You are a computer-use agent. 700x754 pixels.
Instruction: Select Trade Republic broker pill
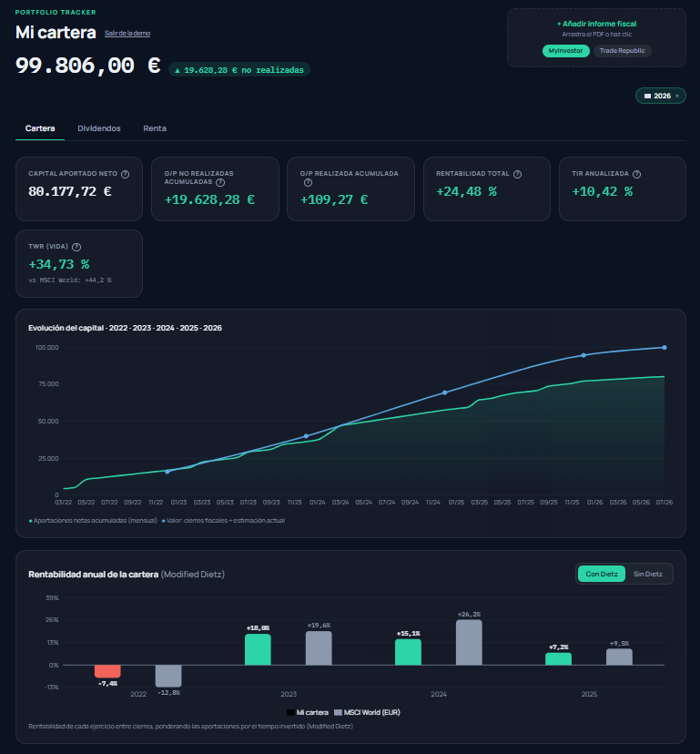coord(622,51)
